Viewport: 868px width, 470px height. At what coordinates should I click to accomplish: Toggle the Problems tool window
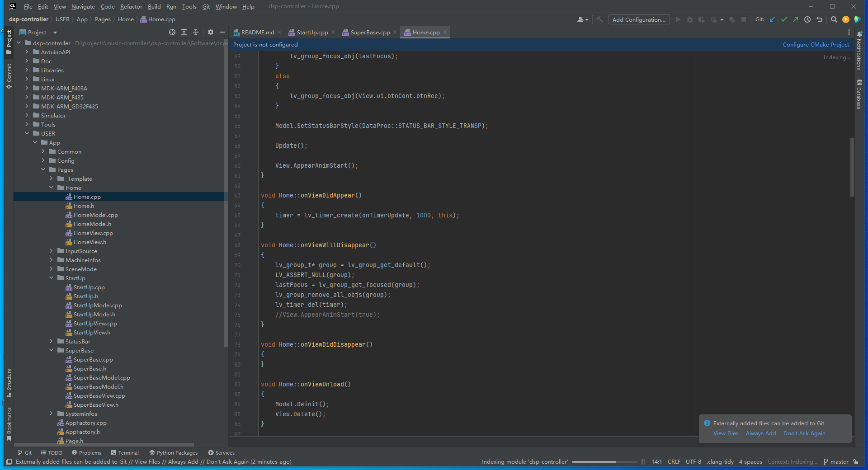[86, 453]
